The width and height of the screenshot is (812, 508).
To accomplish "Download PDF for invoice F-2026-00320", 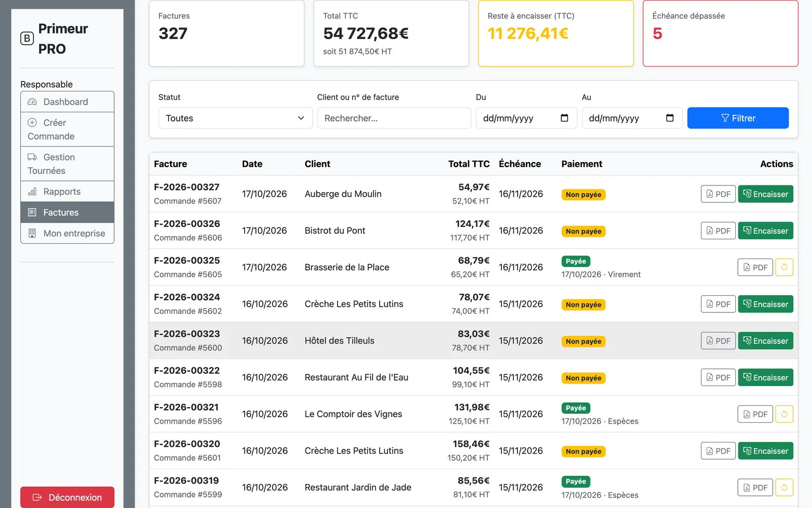I will point(718,451).
